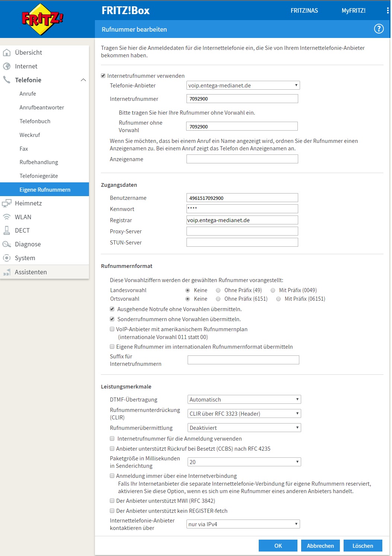Open FRITZ!NAS from the header
Image resolution: width=392 pixels, height=556 pixels.
(304, 10)
